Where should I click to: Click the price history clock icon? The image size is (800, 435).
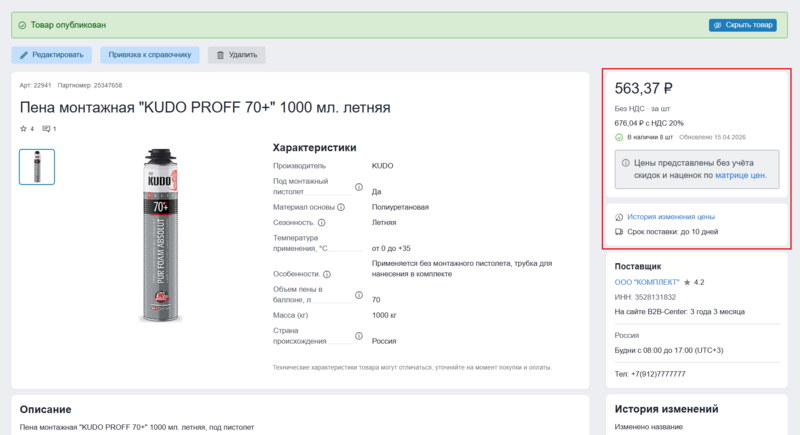click(x=619, y=217)
